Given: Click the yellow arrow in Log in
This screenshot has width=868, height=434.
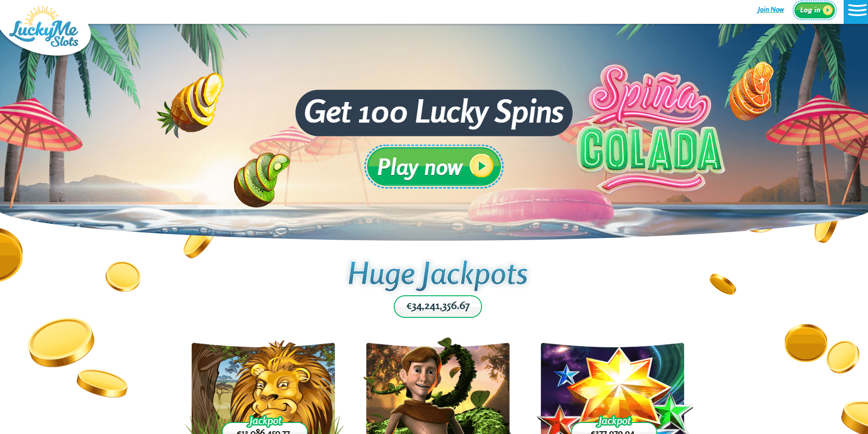Looking at the screenshot, I should (x=828, y=10).
